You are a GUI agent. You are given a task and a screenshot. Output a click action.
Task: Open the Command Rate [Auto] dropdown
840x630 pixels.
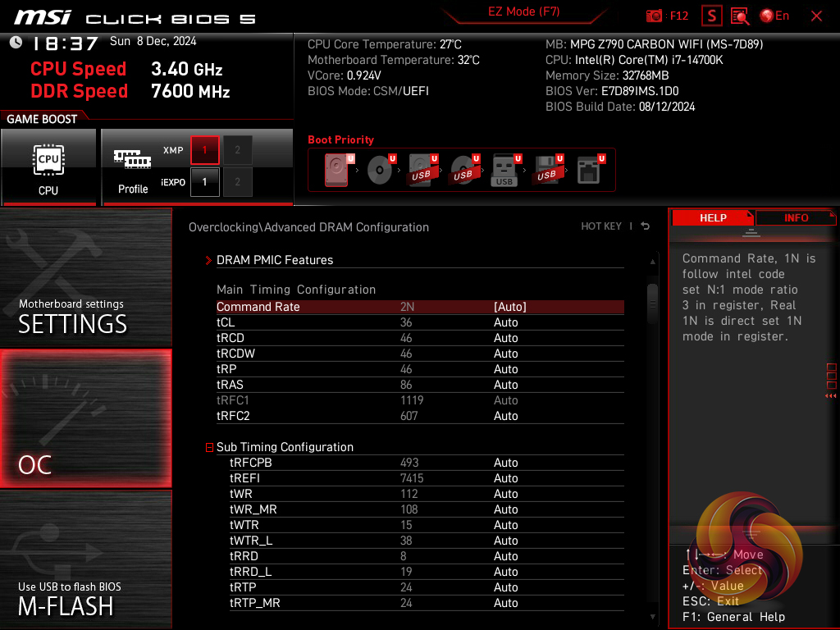click(510, 307)
